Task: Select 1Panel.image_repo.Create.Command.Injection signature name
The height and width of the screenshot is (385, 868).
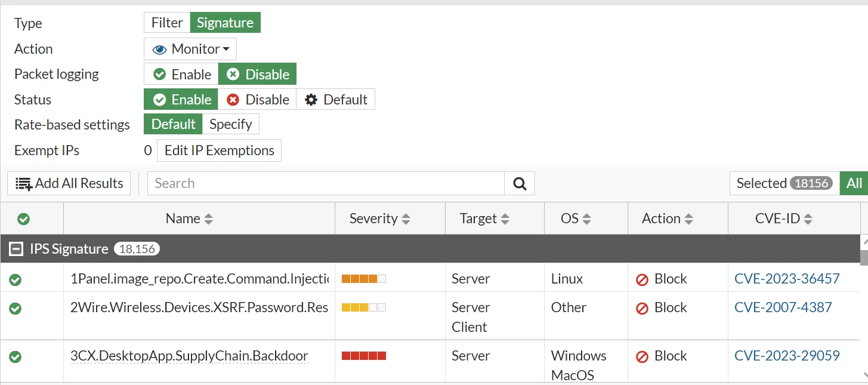Action: (199, 279)
